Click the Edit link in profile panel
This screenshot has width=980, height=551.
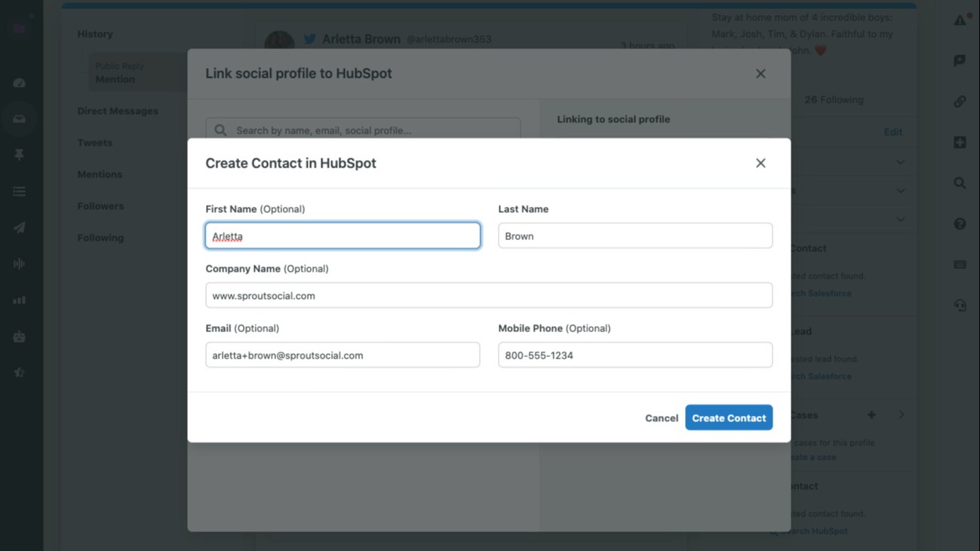(892, 132)
